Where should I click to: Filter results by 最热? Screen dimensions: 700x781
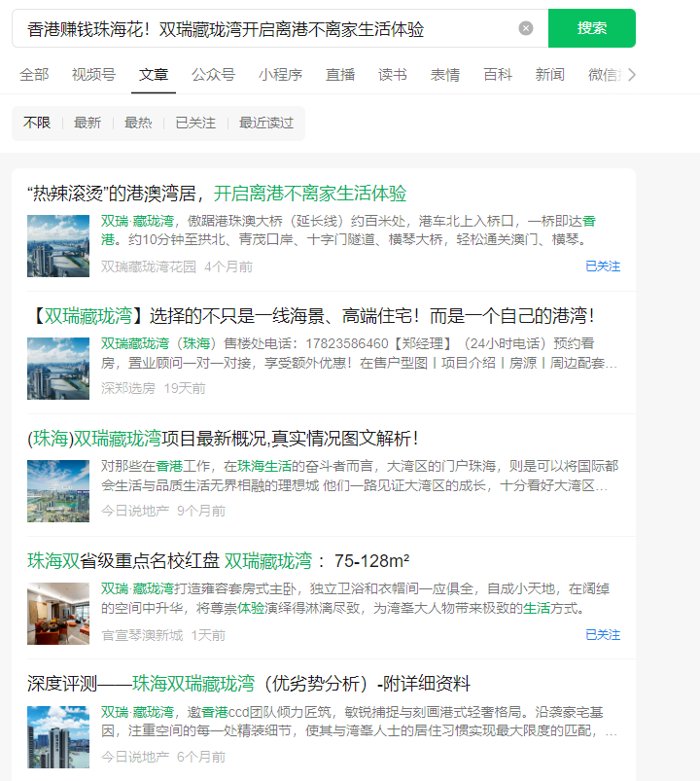tap(138, 123)
